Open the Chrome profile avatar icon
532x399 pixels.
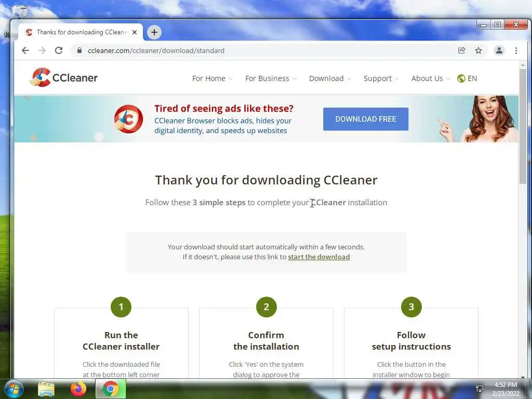point(499,50)
